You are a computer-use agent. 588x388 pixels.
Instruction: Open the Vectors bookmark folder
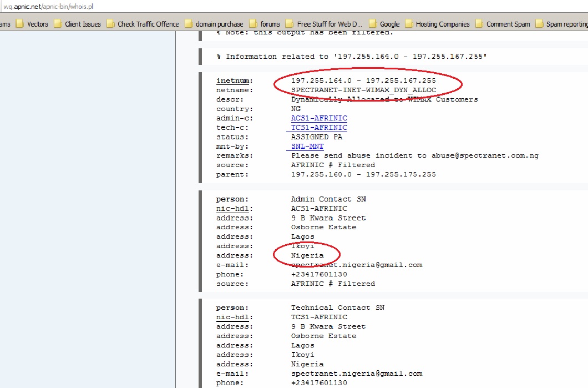[32, 24]
